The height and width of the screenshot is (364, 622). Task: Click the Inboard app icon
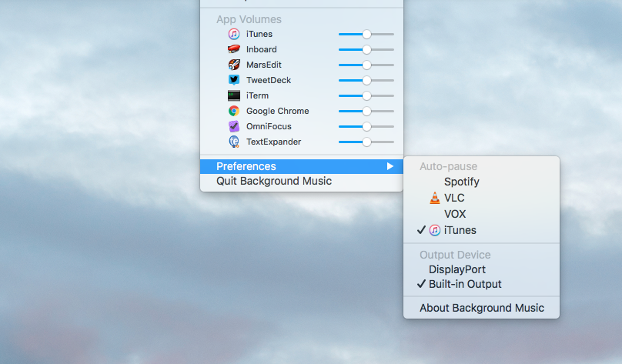pyautogui.click(x=234, y=49)
